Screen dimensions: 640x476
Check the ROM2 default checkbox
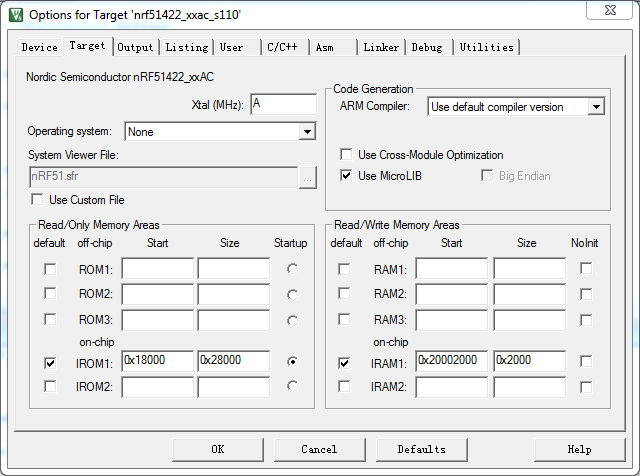(x=50, y=294)
